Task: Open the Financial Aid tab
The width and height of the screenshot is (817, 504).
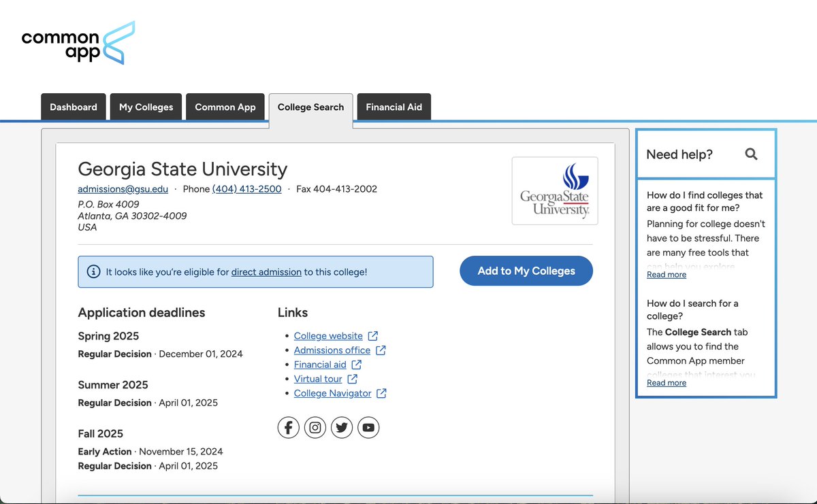Action: coord(394,107)
